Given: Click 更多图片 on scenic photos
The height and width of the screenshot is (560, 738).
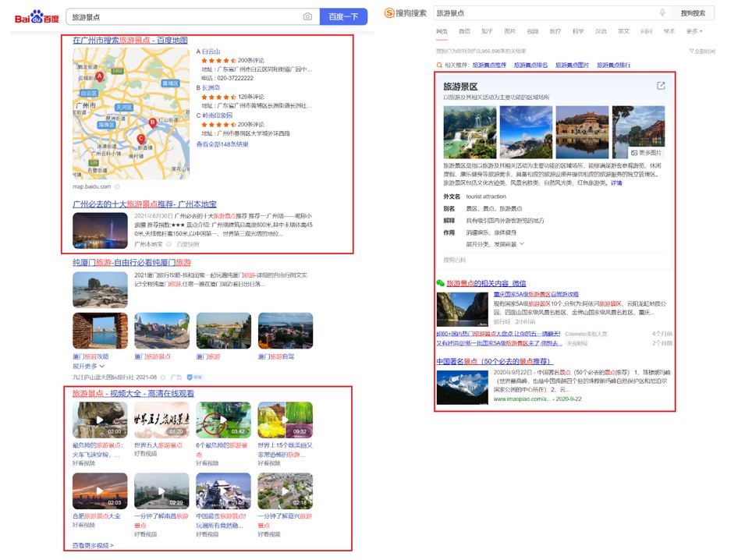Looking at the screenshot, I should tap(646, 153).
